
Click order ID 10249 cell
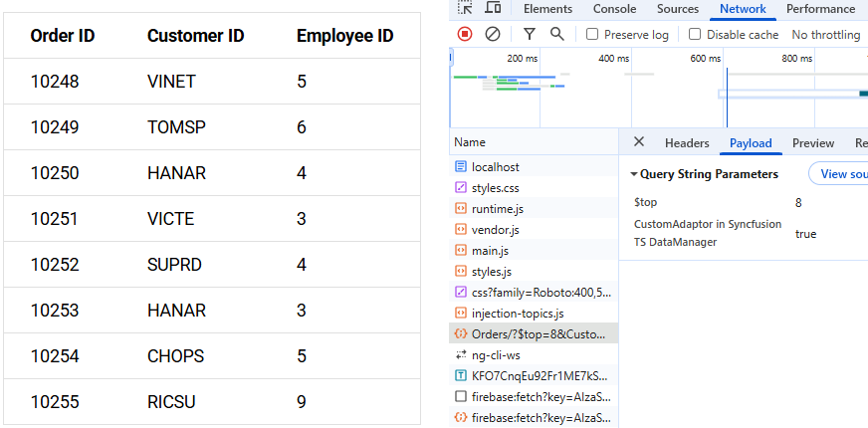55,127
